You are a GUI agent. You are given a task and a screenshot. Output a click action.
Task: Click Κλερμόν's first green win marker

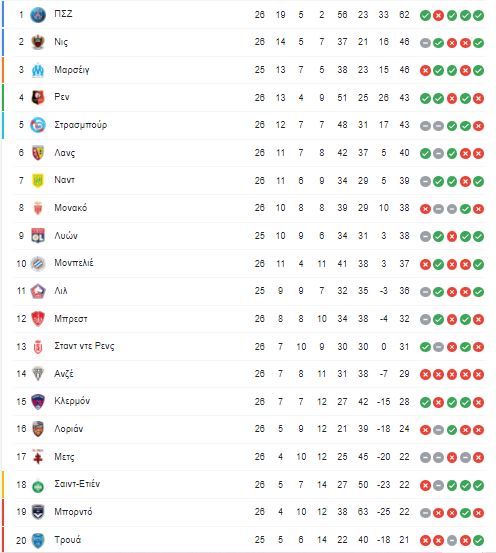point(425,402)
